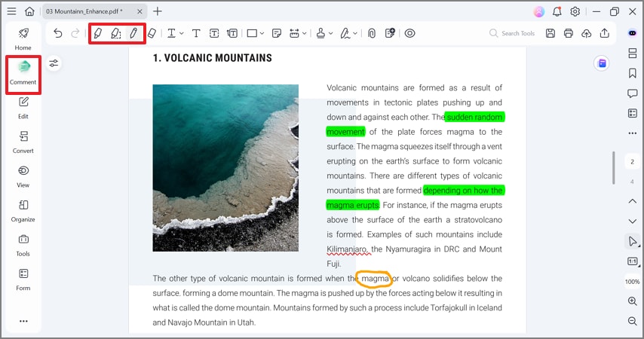
Task: Choose the select cursor tool
Action: click(633, 241)
